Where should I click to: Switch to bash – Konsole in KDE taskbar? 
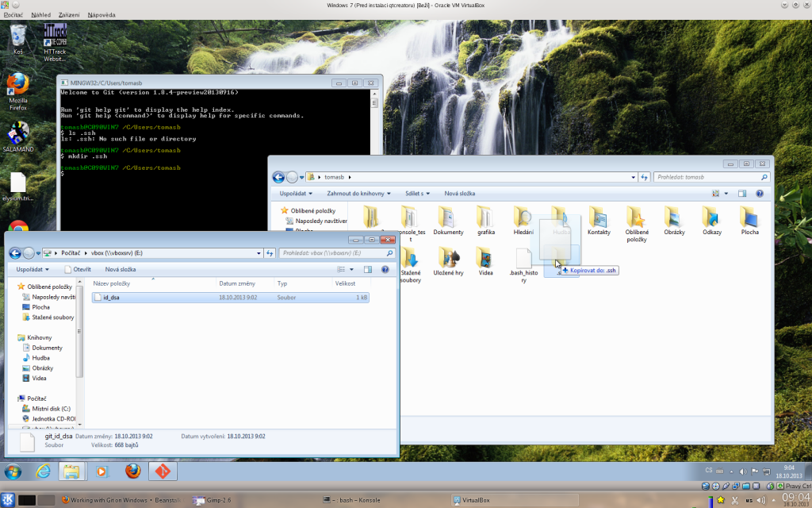point(352,500)
